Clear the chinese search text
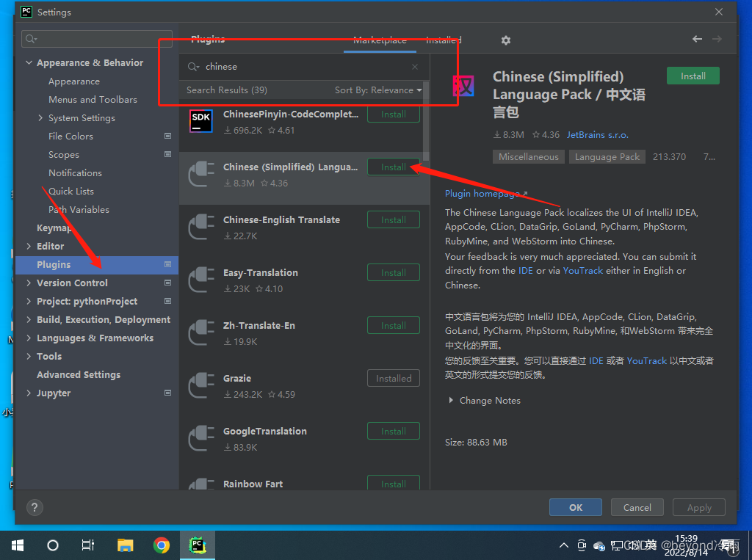 (415, 67)
